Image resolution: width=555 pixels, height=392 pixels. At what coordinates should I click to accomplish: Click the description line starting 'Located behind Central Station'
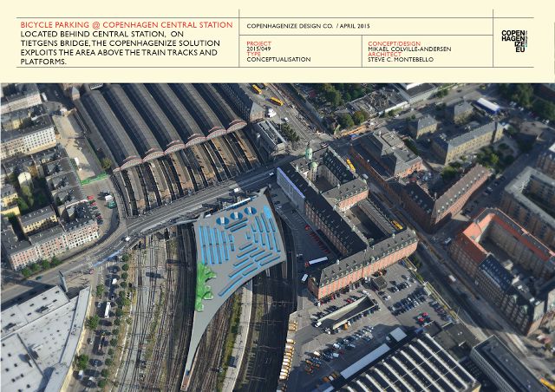[102, 35]
